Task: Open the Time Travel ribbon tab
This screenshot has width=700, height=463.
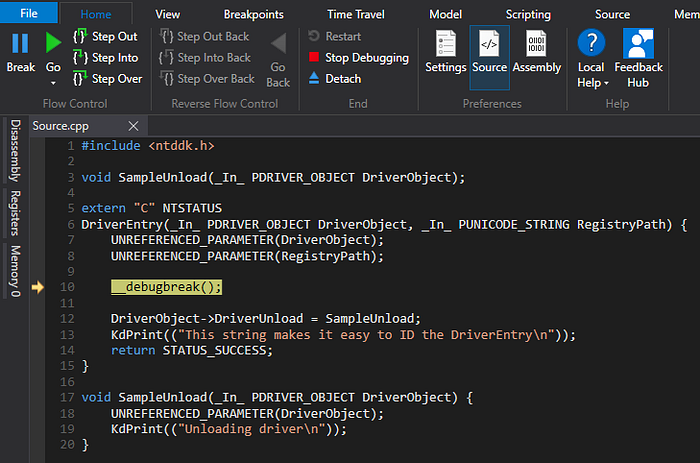Action: pos(356,14)
